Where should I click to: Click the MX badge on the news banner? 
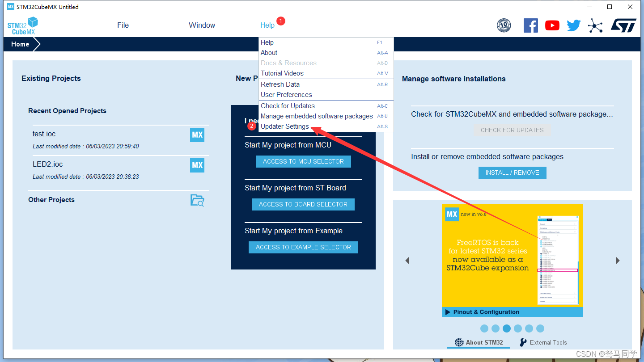452,214
